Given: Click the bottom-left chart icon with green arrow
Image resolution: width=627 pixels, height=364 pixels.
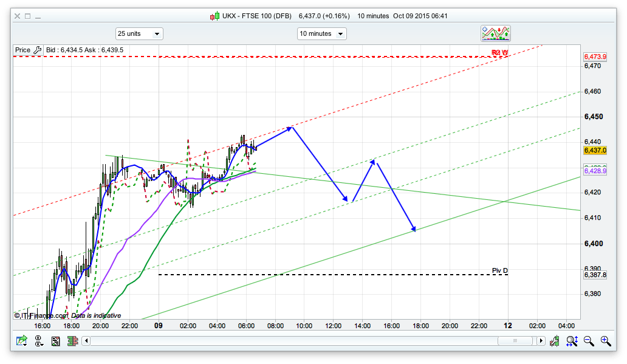Looking at the screenshot, I should [x=22, y=341].
